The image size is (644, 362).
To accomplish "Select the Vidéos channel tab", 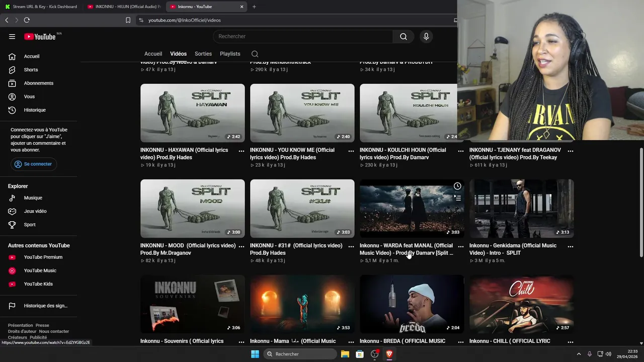I will 178,54.
